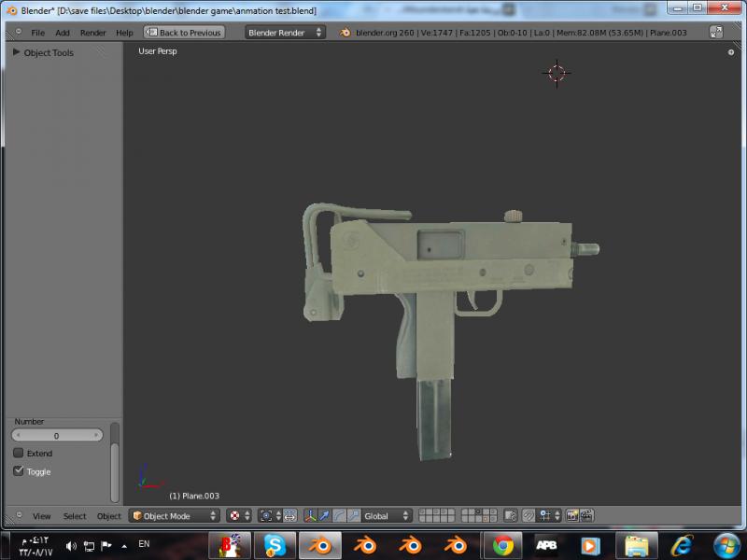Enable the Extend checkbox
Viewport: 747px width, 560px height.
(x=18, y=453)
